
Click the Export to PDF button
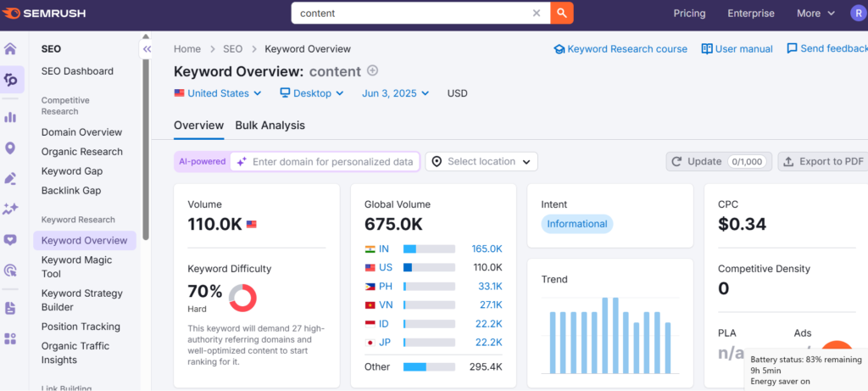(x=824, y=162)
